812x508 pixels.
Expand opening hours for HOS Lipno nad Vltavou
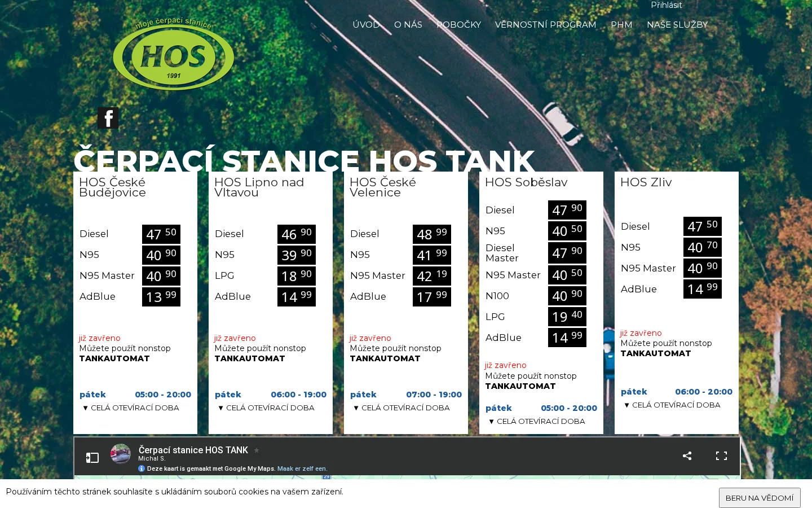[x=266, y=408]
